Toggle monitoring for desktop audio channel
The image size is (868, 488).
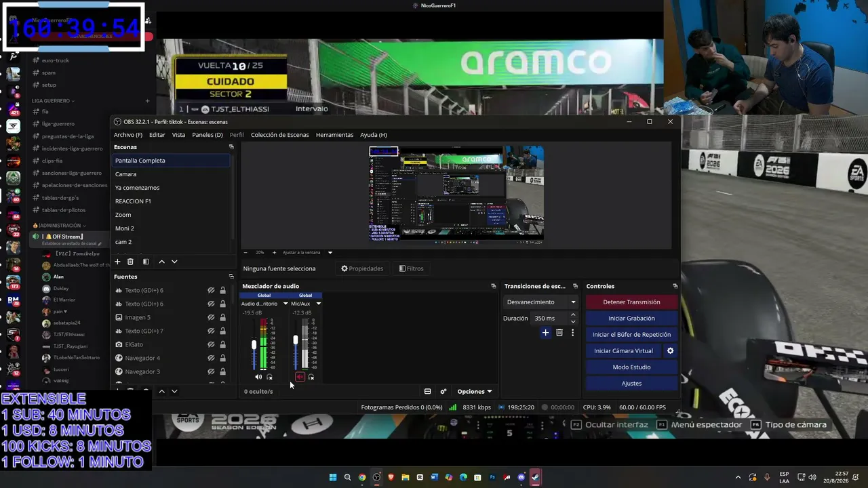pos(270,377)
